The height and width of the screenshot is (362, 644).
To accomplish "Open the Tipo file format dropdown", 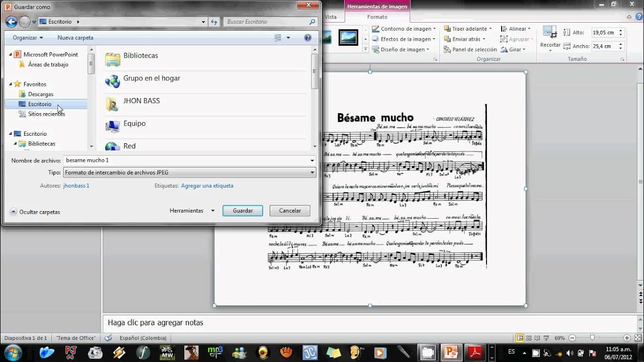I will [x=190, y=172].
